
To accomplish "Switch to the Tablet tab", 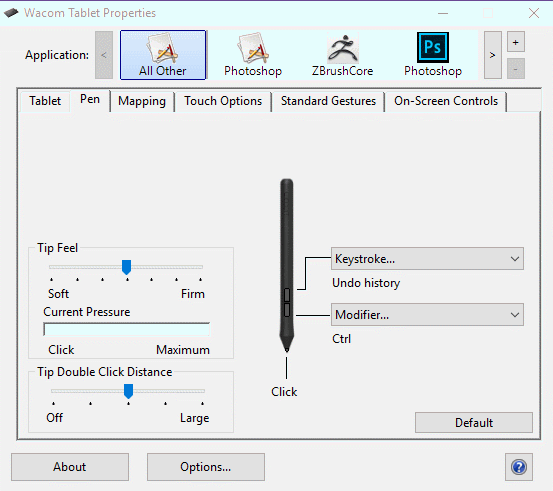I will pos(45,101).
